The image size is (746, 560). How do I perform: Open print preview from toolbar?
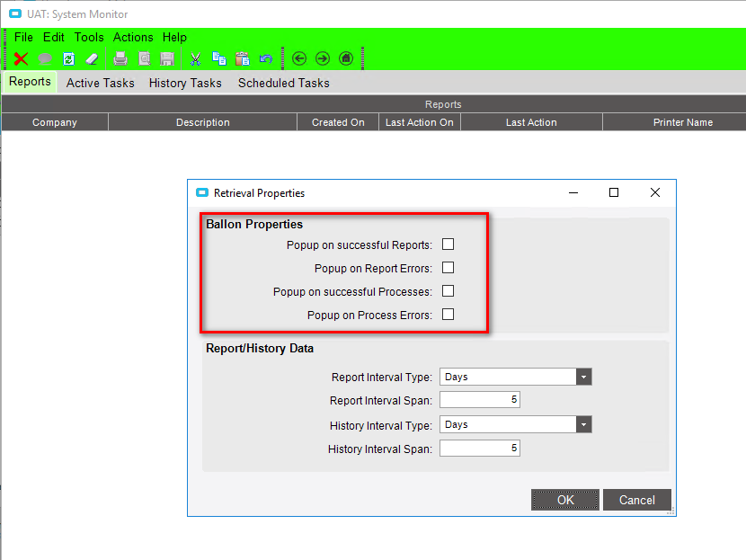pyautogui.click(x=144, y=59)
